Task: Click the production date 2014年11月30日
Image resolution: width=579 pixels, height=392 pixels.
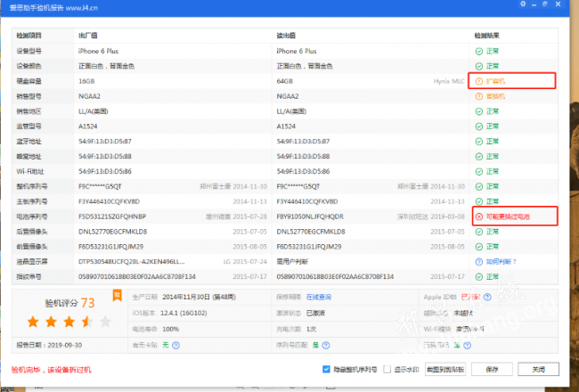Action: coord(199,297)
